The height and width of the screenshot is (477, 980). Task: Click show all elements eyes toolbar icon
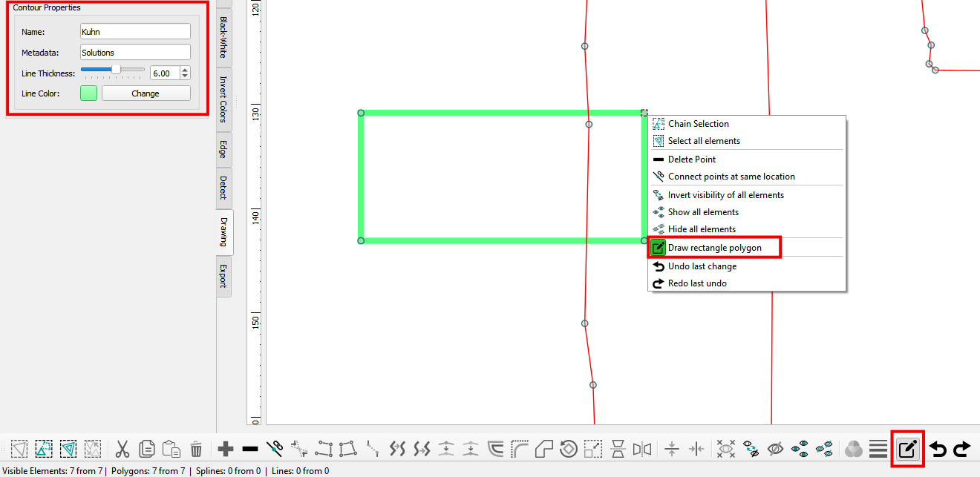click(800, 449)
